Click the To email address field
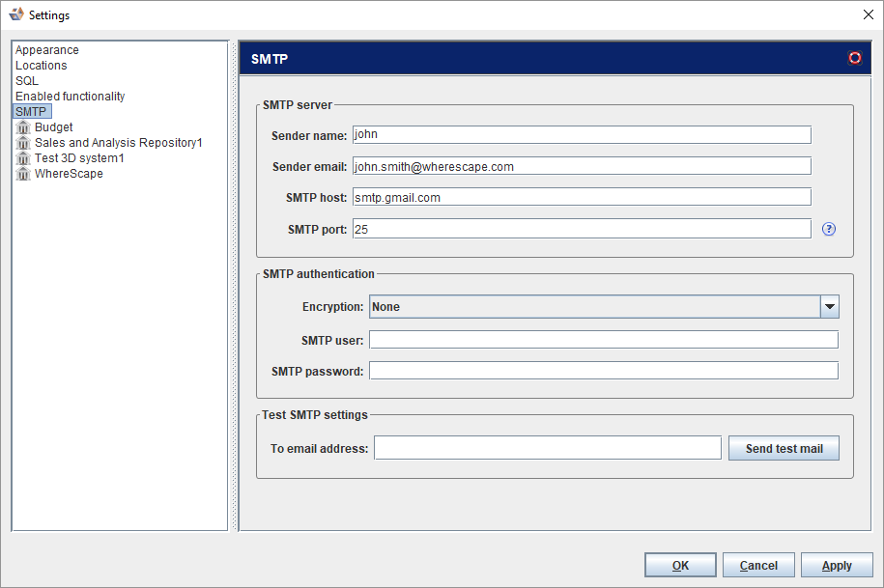The height and width of the screenshot is (588, 884). (547, 448)
